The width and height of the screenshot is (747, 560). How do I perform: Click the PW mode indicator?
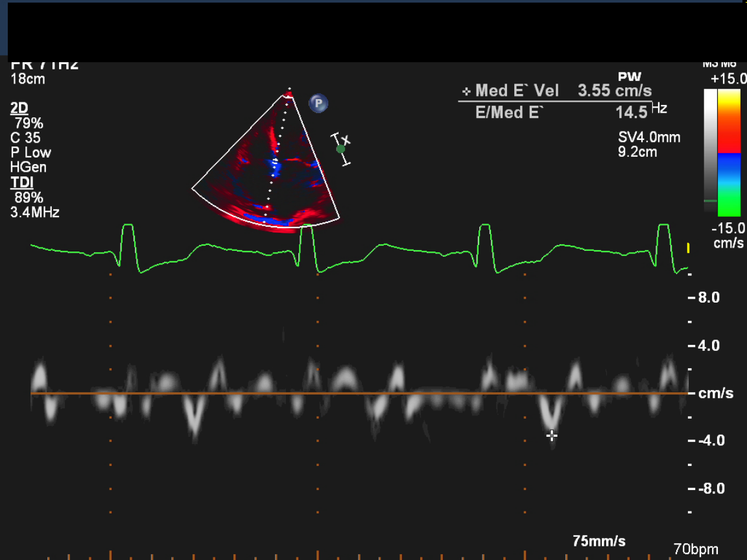coord(629,78)
